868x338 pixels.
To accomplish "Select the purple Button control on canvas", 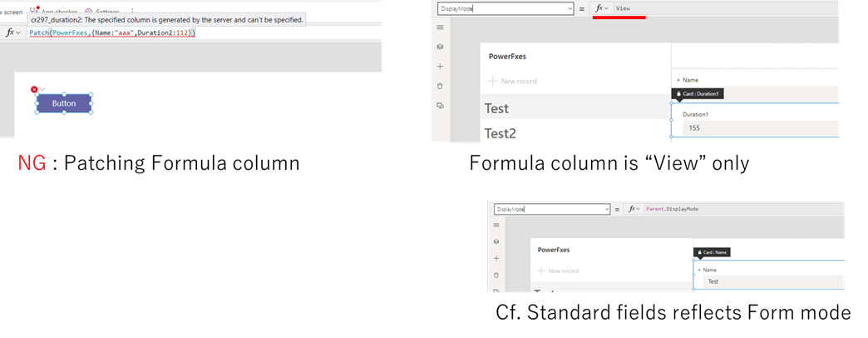I will point(64,103).
